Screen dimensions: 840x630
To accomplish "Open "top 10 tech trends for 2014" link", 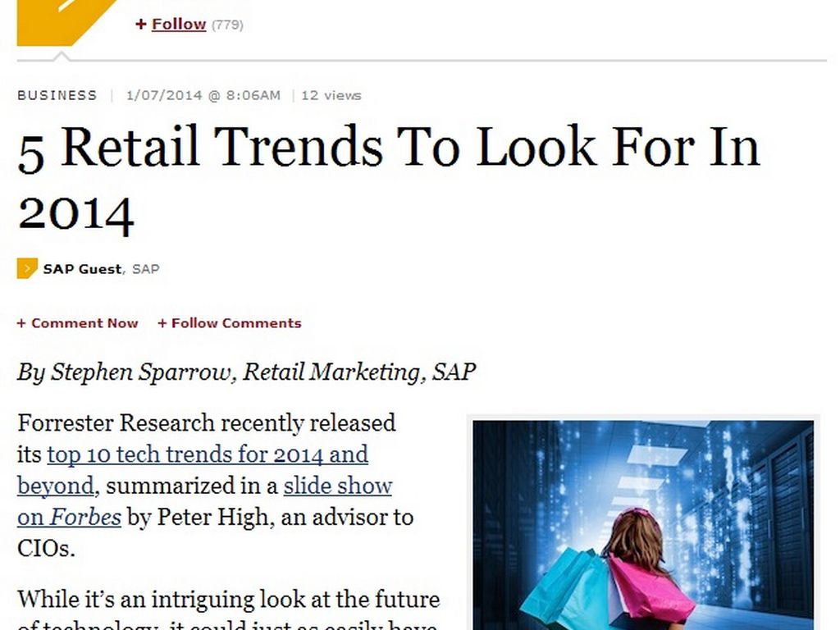I will coord(208,454).
